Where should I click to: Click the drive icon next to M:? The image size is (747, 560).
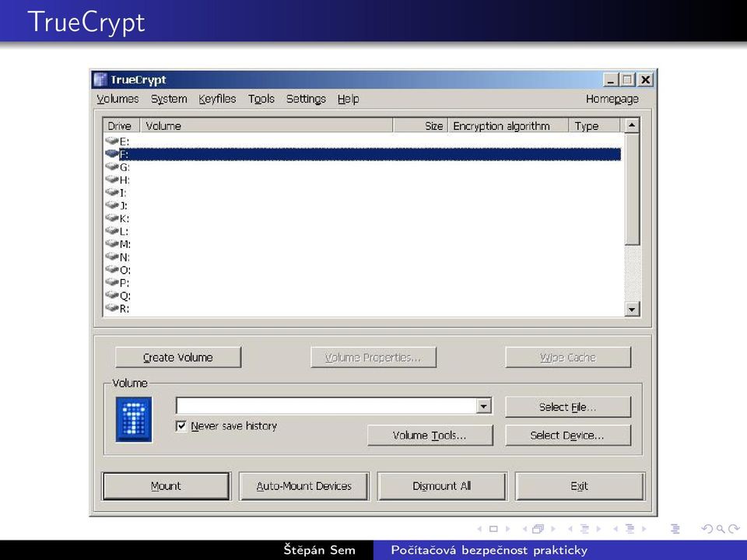point(112,243)
